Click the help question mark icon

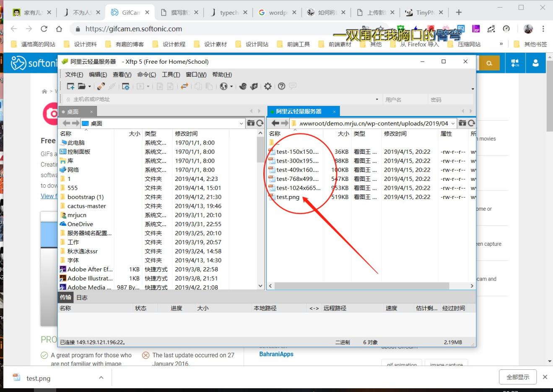(x=281, y=86)
